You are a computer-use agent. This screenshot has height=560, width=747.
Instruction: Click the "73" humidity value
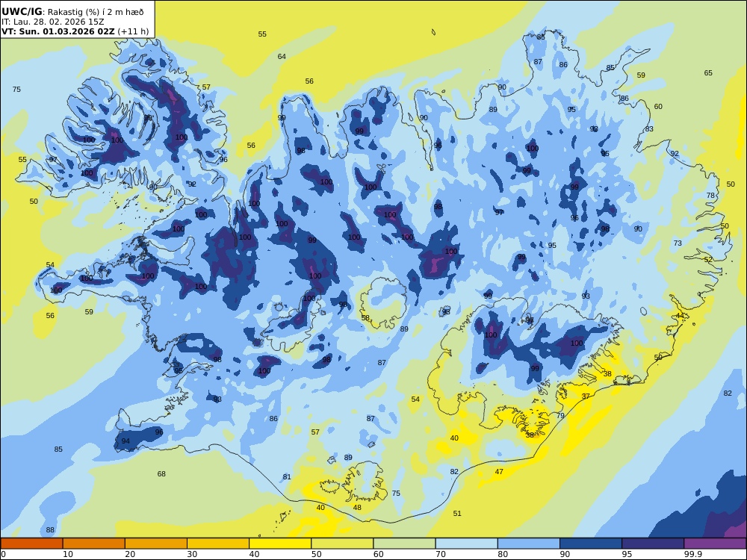pos(678,243)
